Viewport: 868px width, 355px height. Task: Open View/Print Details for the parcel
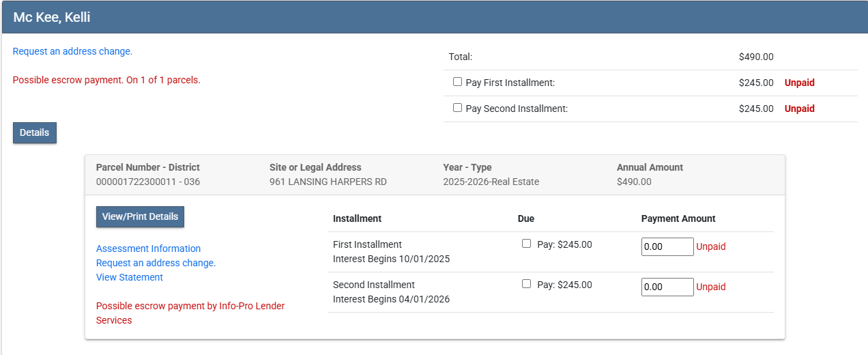click(140, 216)
